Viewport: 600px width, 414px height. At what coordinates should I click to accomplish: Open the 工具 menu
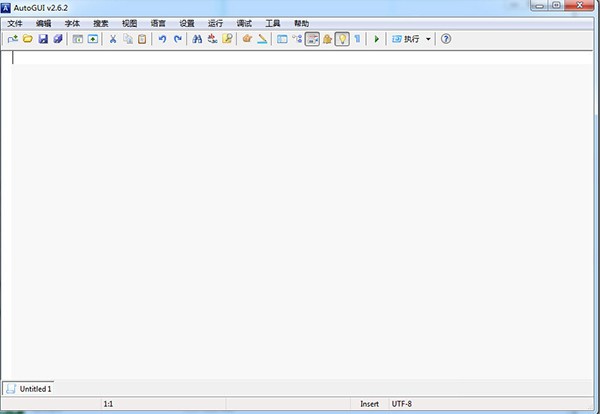(273, 22)
